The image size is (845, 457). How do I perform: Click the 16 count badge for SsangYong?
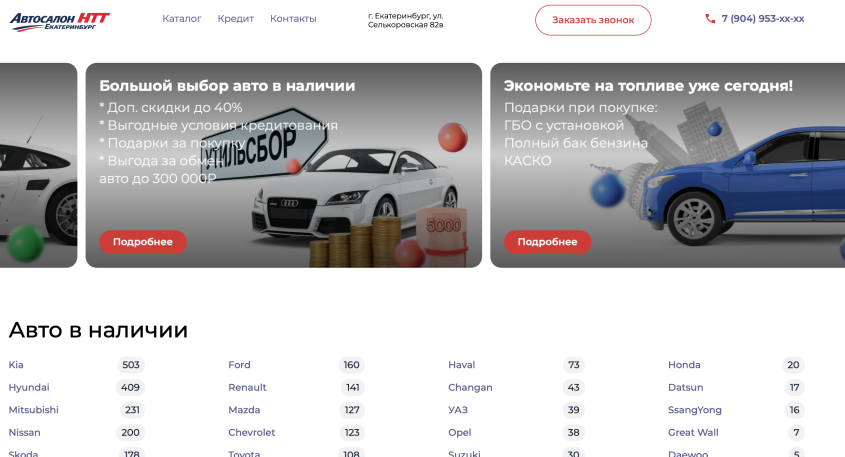794,410
